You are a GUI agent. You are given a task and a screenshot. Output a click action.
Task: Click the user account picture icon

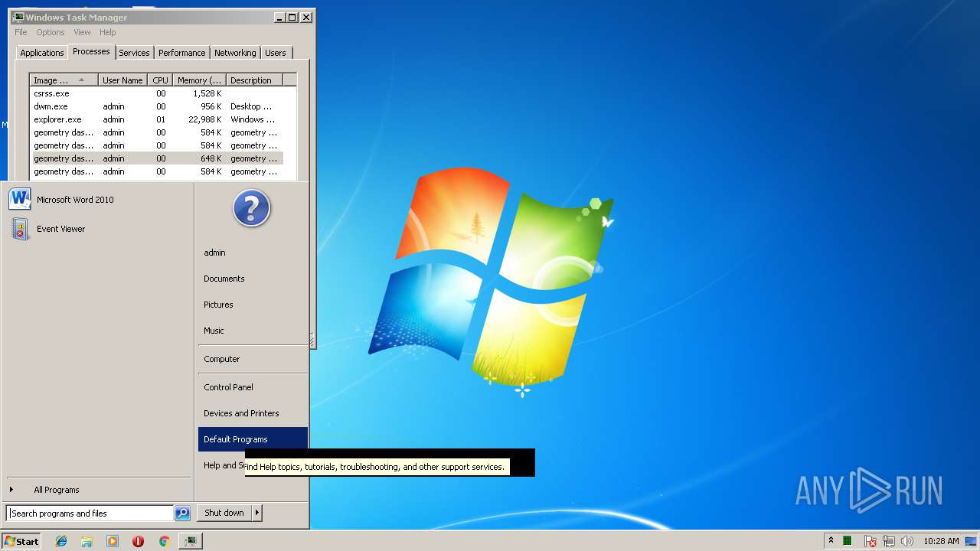coord(252,208)
